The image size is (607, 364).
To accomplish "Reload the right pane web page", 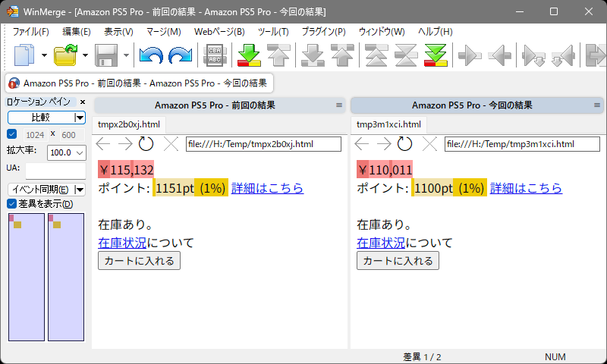I will click(x=405, y=144).
